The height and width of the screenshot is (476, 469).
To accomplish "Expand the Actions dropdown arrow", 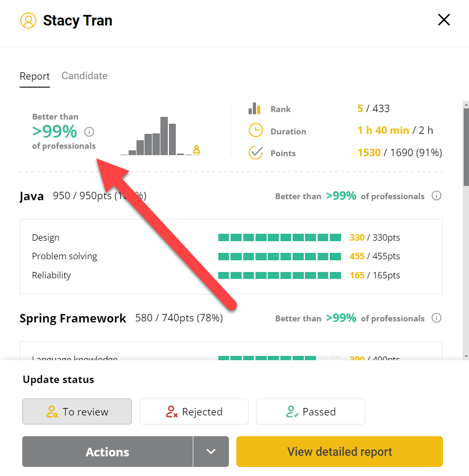I will coord(211,452).
